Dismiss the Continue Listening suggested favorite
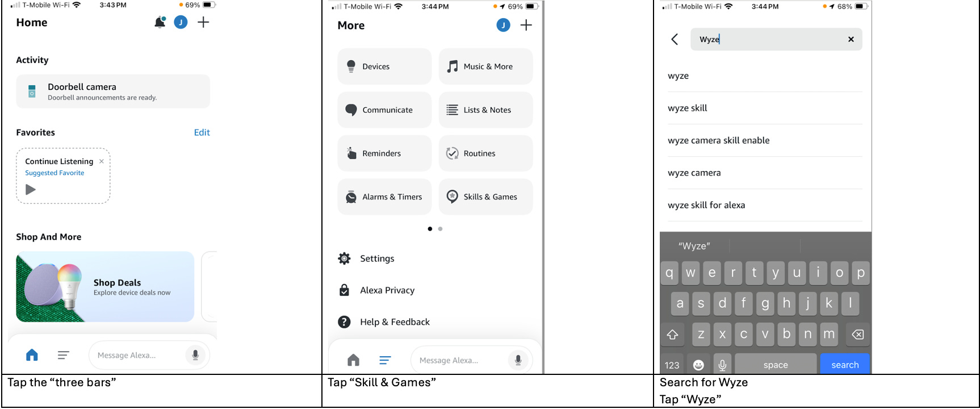Screen dimensions: 980x409 pyautogui.click(x=102, y=161)
